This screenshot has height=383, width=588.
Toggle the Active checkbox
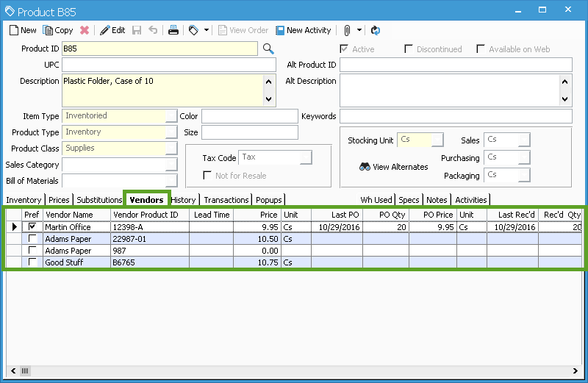(x=343, y=49)
